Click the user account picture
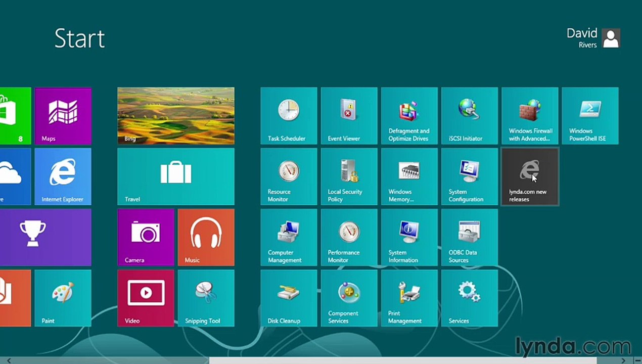This screenshot has height=364, width=642. click(x=611, y=38)
